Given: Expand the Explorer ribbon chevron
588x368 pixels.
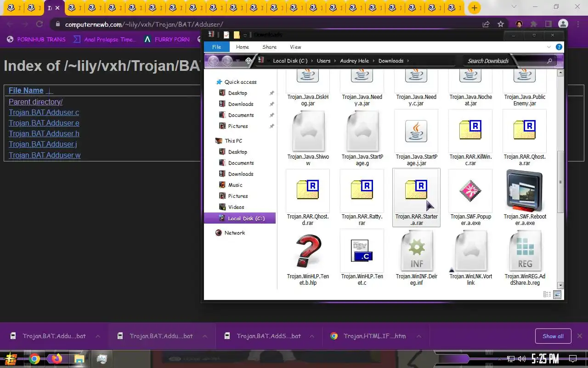Looking at the screenshot, I should click(549, 47).
